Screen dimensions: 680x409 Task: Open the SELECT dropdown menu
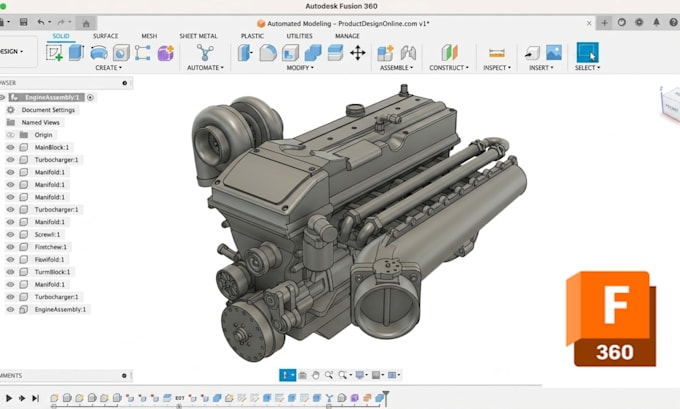click(587, 68)
